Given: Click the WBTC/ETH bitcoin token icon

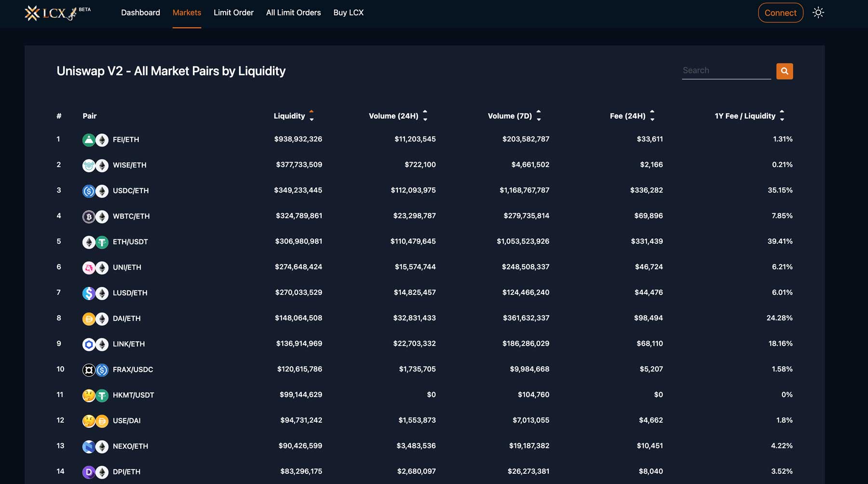Looking at the screenshot, I should [89, 217].
